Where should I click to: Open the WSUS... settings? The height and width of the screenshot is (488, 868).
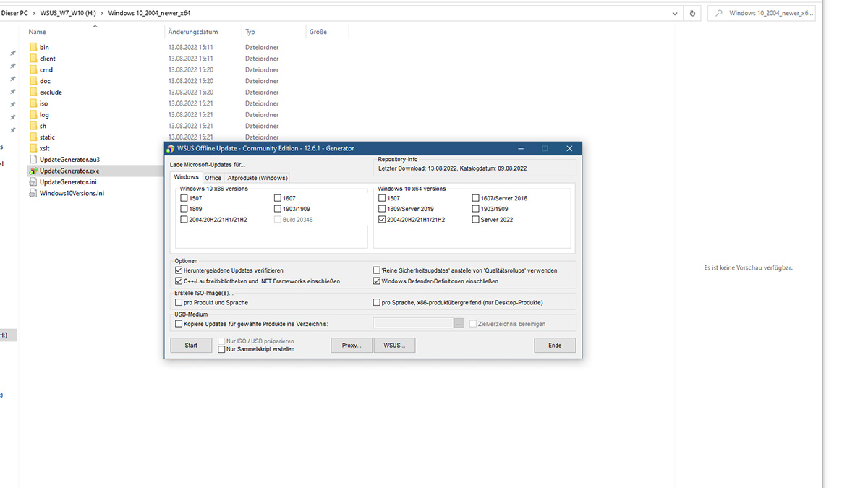click(395, 346)
